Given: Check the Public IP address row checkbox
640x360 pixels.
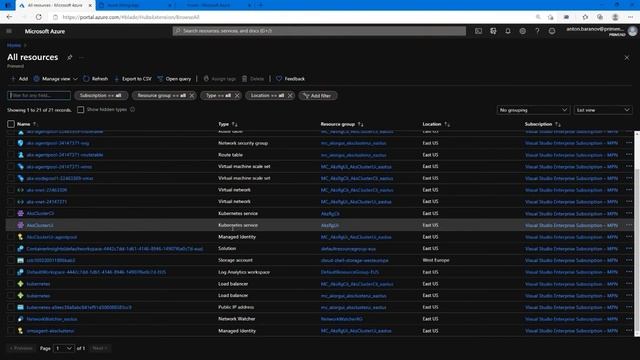Looking at the screenshot, I should [11, 307].
